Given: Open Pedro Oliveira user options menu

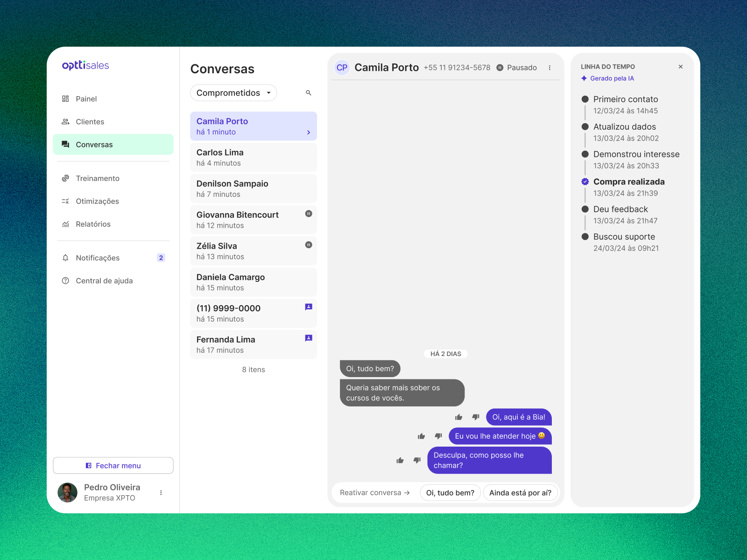Looking at the screenshot, I should pos(161,493).
